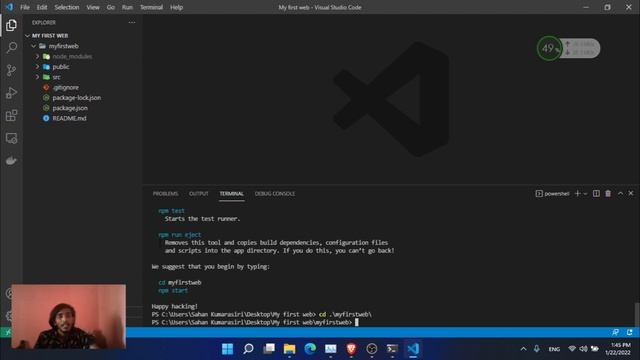Open the Terminal menu
This screenshot has width=640, height=360.
pyautogui.click(x=151, y=7)
